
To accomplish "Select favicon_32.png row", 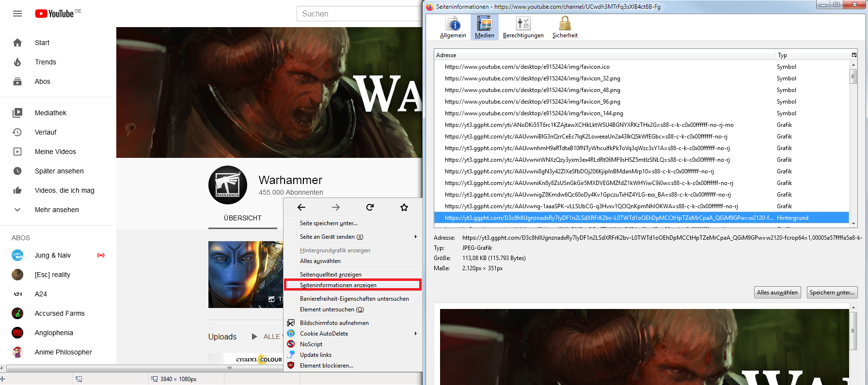I will [642, 78].
